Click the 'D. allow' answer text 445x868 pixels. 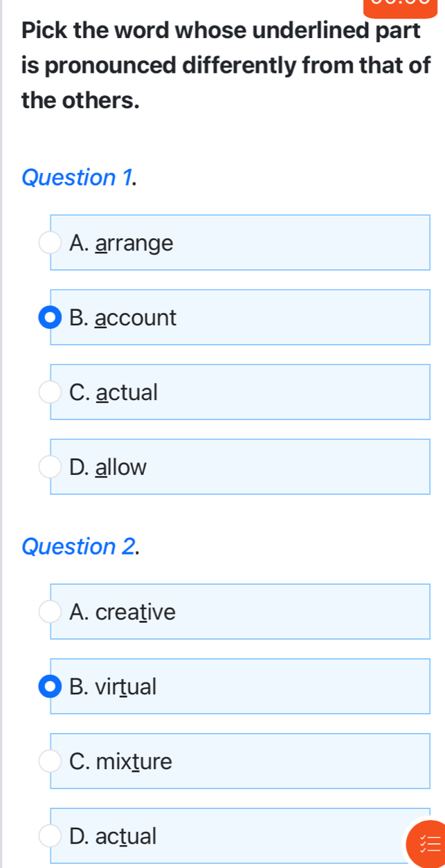[109, 467]
